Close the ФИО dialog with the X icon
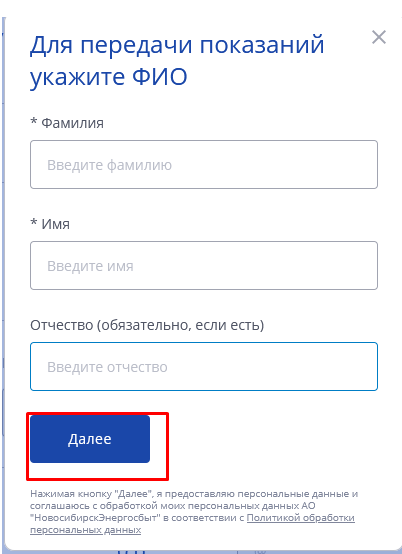This screenshot has height=554, width=402. click(379, 37)
